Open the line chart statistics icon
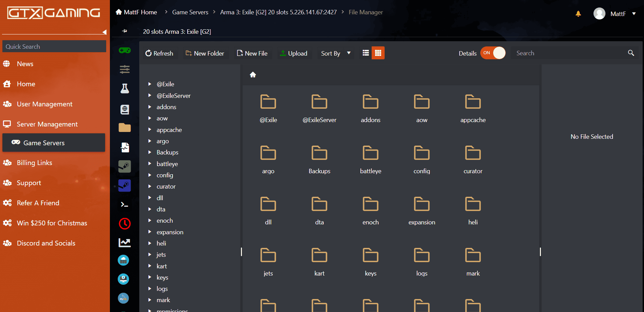The image size is (644, 312). coord(125,242)
